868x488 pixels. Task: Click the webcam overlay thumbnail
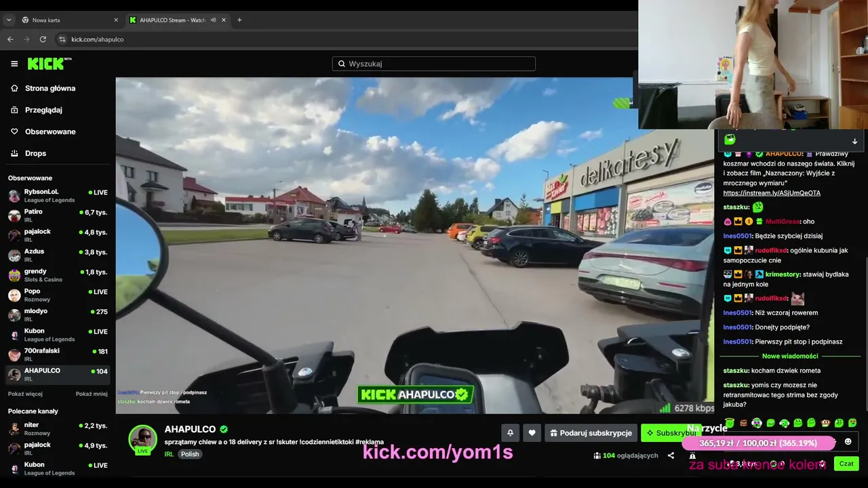(x=753, y=64)
